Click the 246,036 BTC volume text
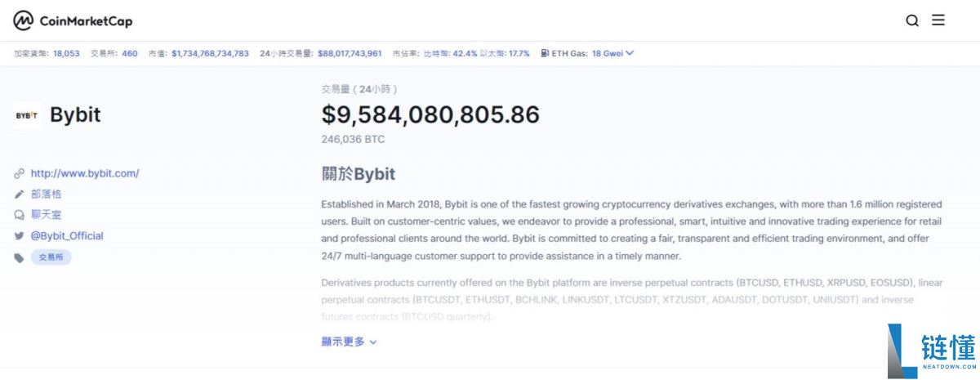The height and width of the screenshot is (380, 980). pyautogui.click(x=353, y=140)
